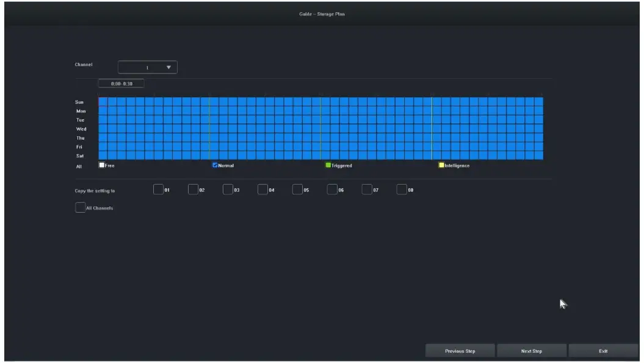Check the All Channels box
The height and width of the screenshot is (363, 644).
[x=80, y=208]
